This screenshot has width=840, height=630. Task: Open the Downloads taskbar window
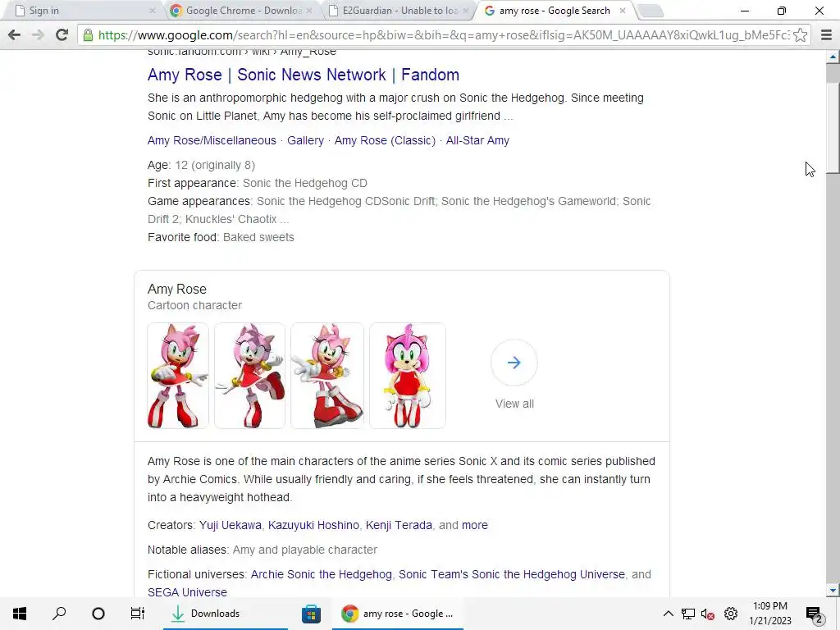click(225, 614)
